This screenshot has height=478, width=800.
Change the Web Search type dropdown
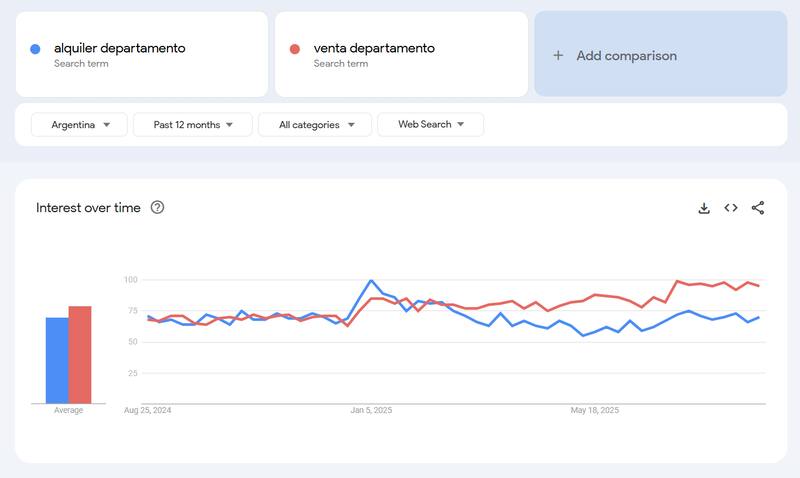[430, 125]
